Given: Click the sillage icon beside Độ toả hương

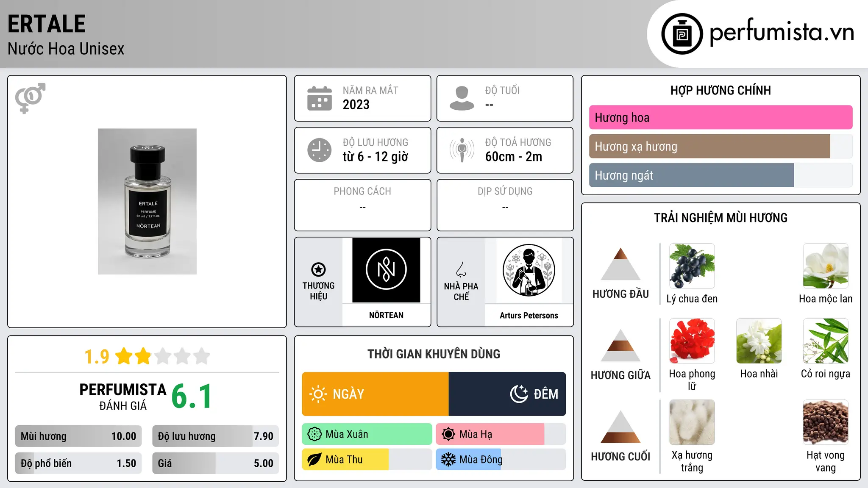Looking at the screenshot, I should point(462,150).
